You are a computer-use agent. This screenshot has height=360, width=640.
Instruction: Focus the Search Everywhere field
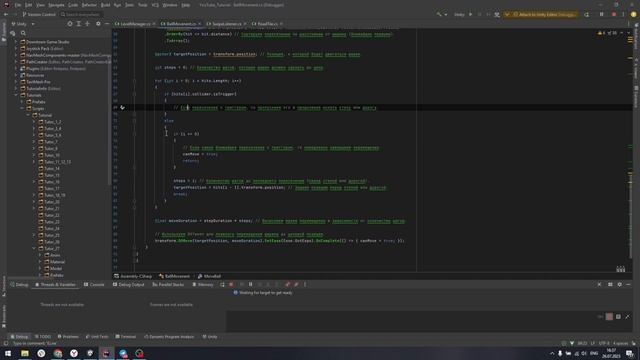[80, 14]
